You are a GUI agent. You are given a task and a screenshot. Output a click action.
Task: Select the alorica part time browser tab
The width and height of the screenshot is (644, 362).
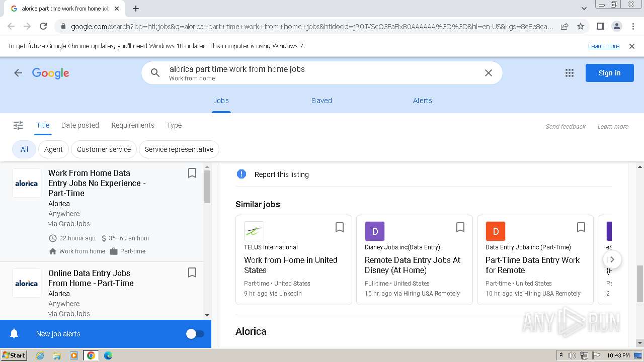point(64,9)
